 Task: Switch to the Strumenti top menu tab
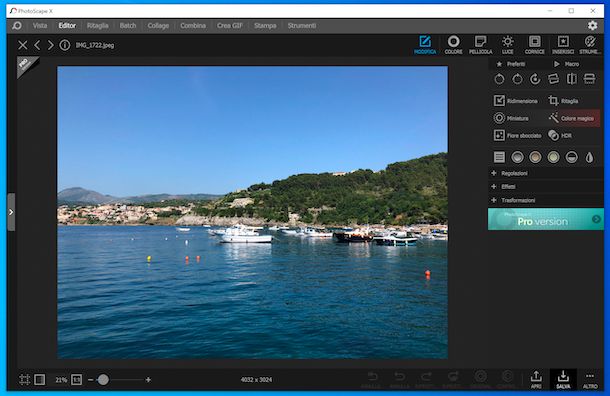[301, 26]
